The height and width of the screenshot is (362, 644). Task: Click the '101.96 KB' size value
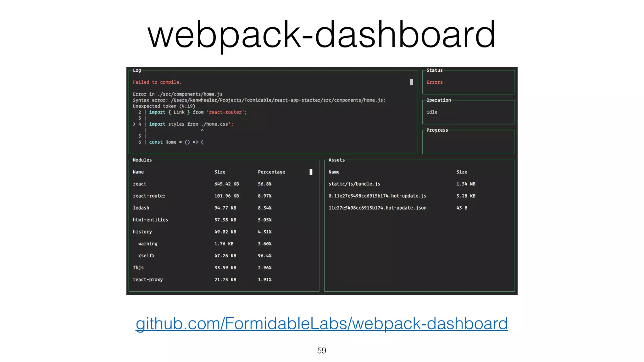[x=227, y=196]
